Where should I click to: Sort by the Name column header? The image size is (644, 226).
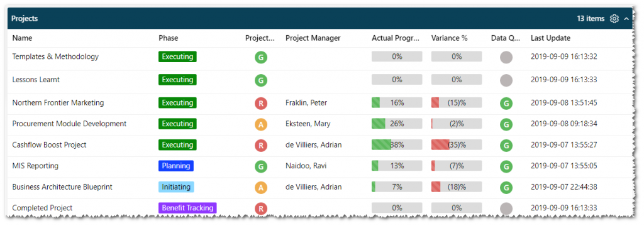coord(22,38)
